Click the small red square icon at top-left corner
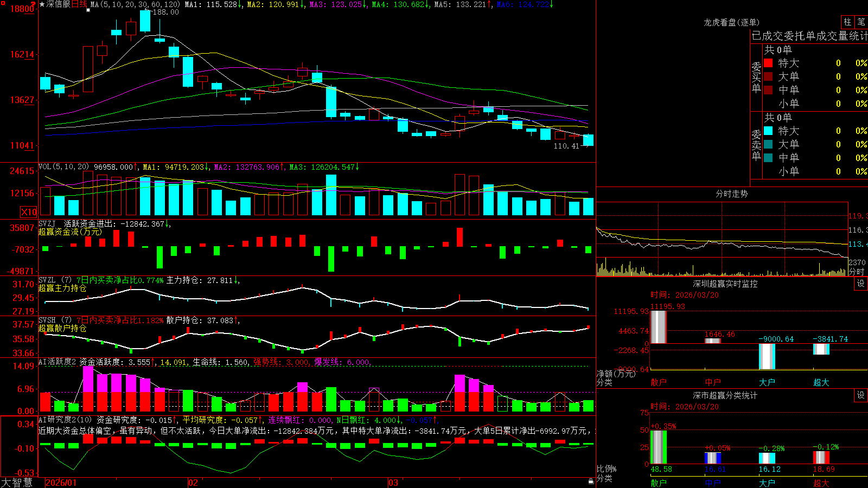The height and width of the screenshot is (488, 868). (x=3, y=3)
